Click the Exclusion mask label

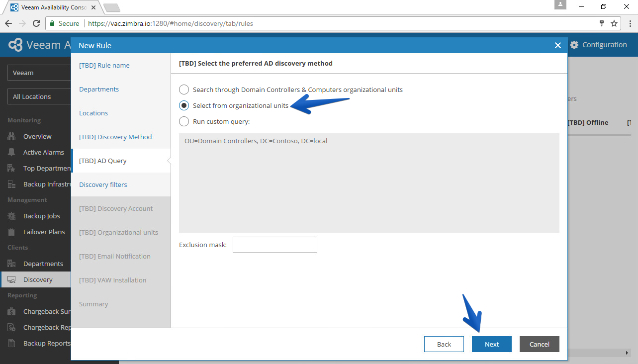click(203, 245)
